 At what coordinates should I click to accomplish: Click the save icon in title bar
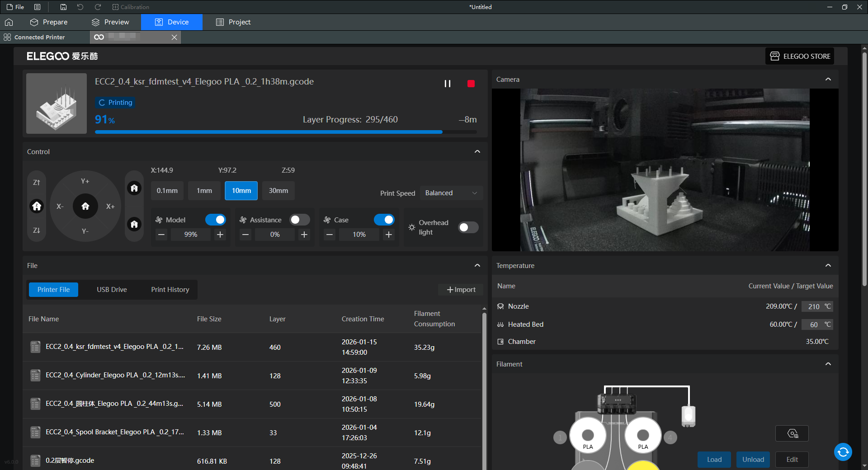(63, 7)
